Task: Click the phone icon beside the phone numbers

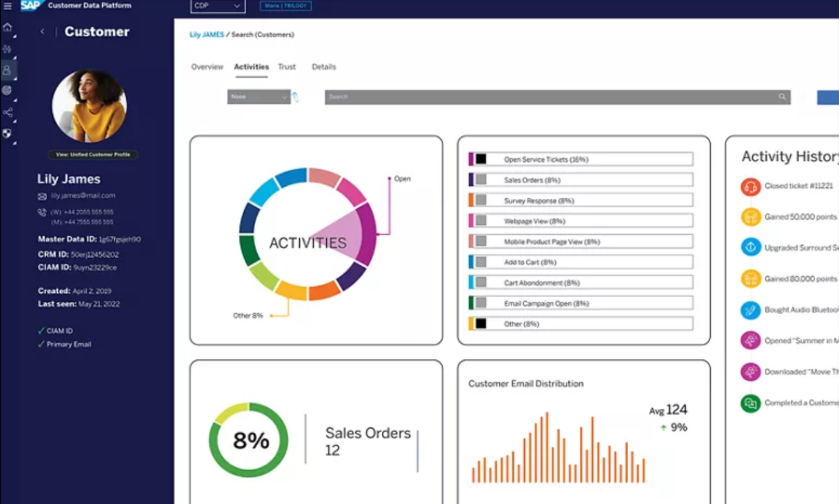Action: point(42,213)
